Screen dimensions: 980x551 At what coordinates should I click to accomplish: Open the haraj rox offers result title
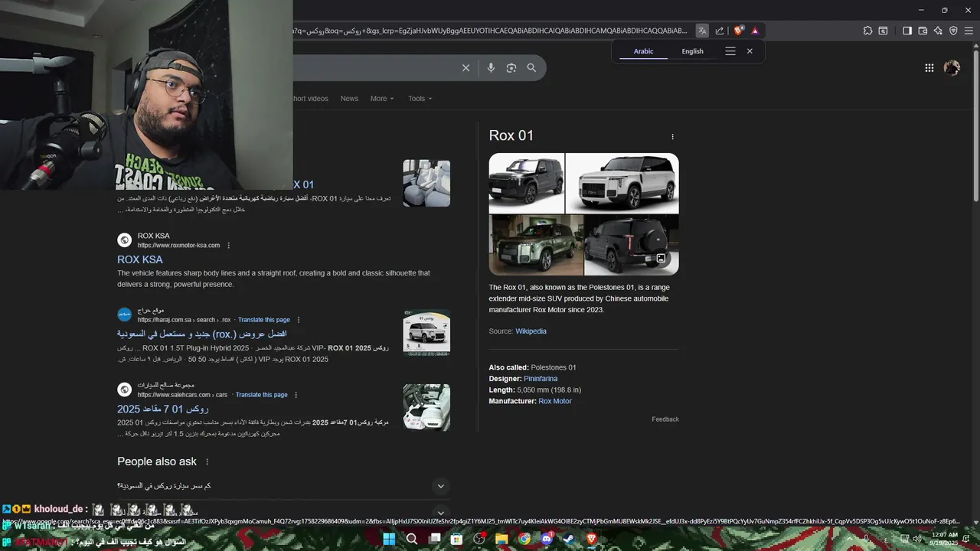[202, 334]
